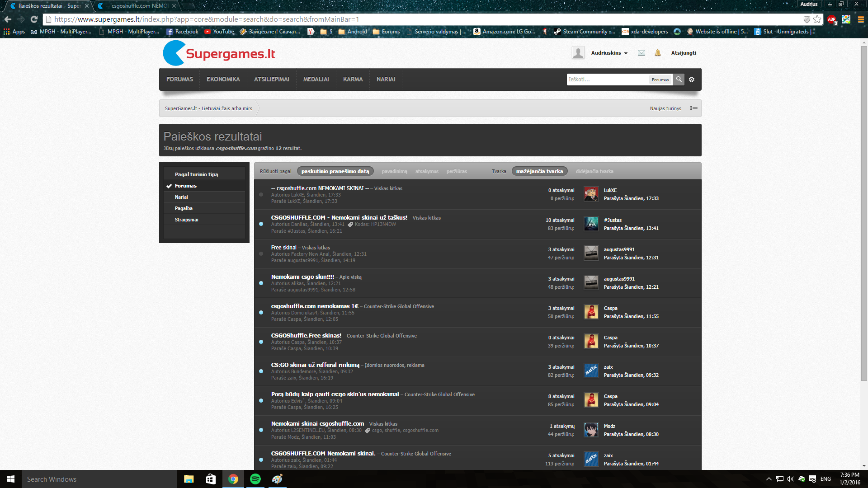Click the Naujas turinys list icon
Viewport: 868px width, 488px height.
pos(694,108)
